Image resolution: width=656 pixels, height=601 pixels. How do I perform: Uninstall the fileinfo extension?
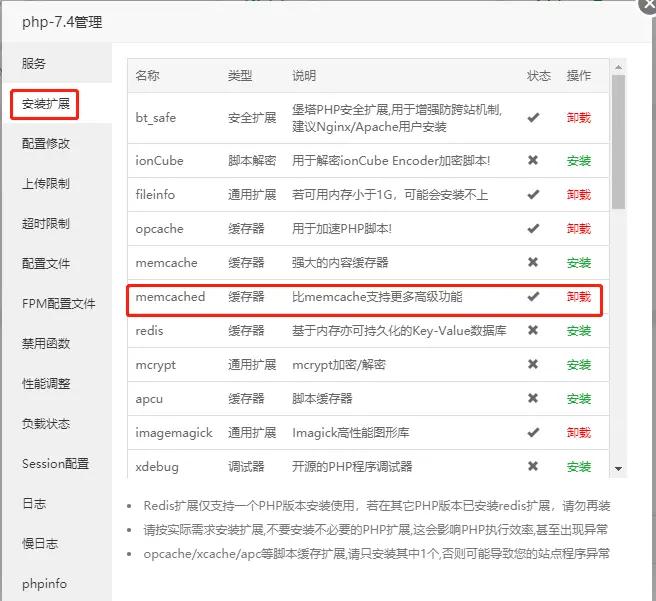578,195
